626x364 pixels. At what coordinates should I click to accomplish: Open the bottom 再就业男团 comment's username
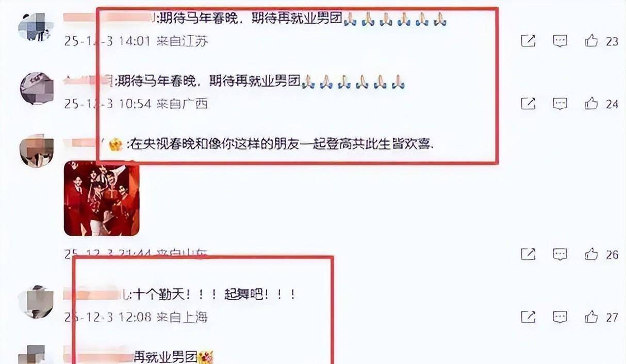tap(99, 356)
